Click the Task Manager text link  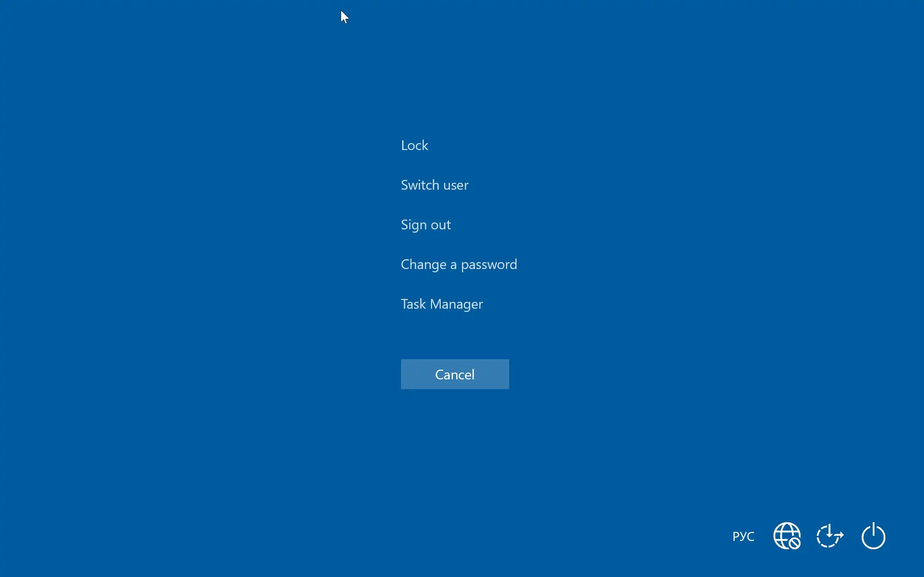(441, 304)
